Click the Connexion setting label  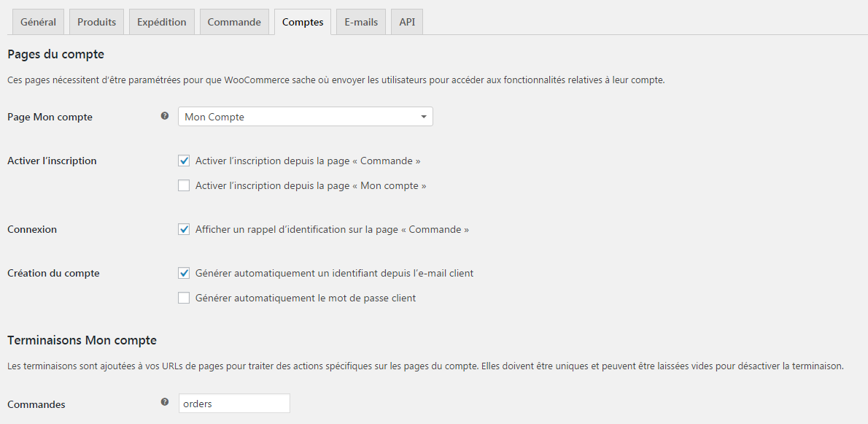click(32, 229)
